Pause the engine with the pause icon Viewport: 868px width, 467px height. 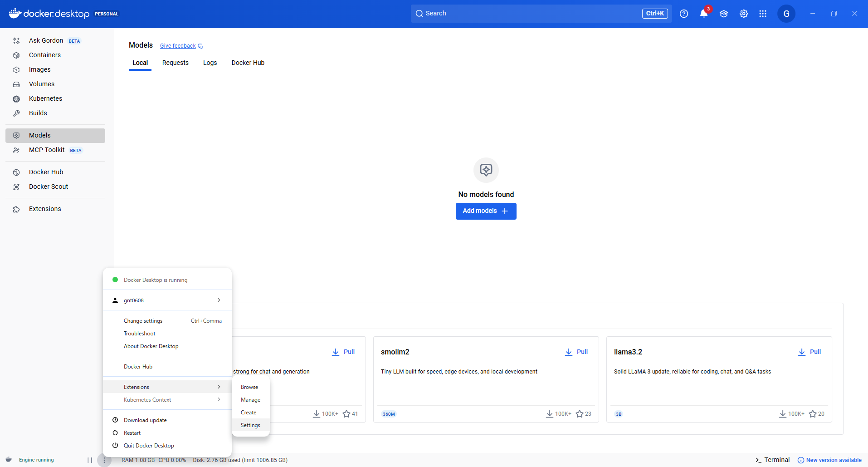tap(90, 460)
